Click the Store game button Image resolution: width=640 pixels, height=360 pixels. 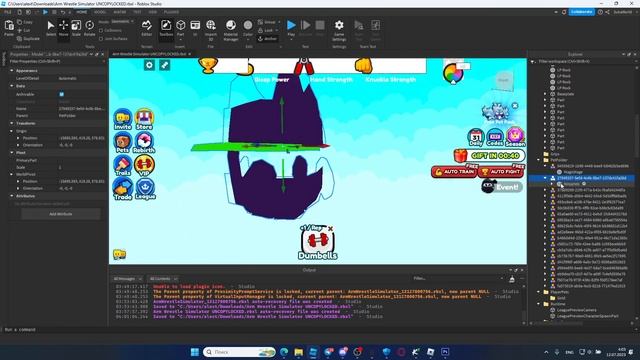144,120
